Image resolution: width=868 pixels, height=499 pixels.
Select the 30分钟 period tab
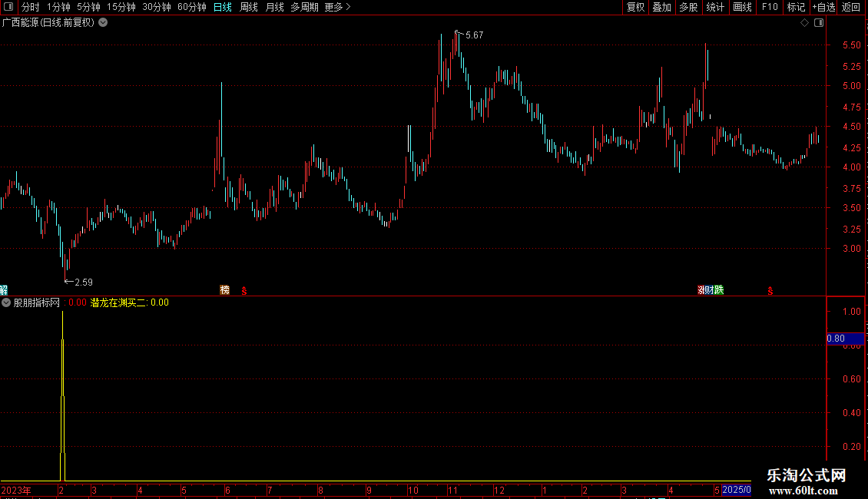coord(156,7)
